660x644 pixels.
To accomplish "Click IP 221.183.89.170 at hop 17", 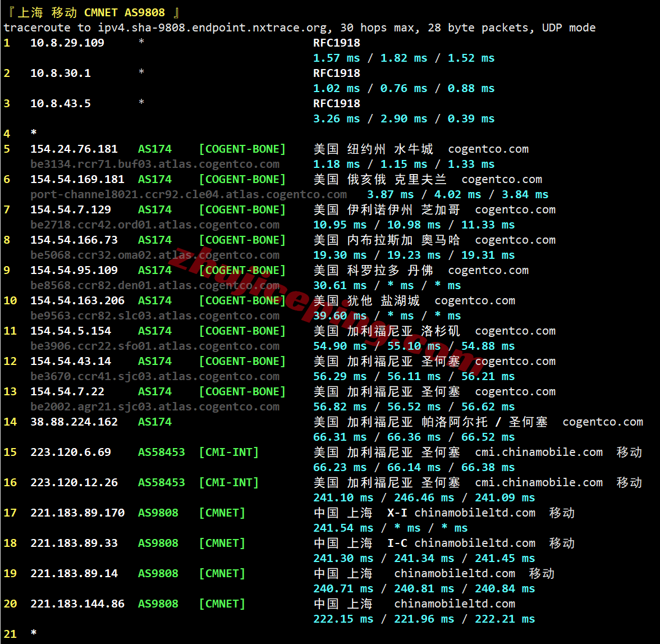I will [77, 513].
